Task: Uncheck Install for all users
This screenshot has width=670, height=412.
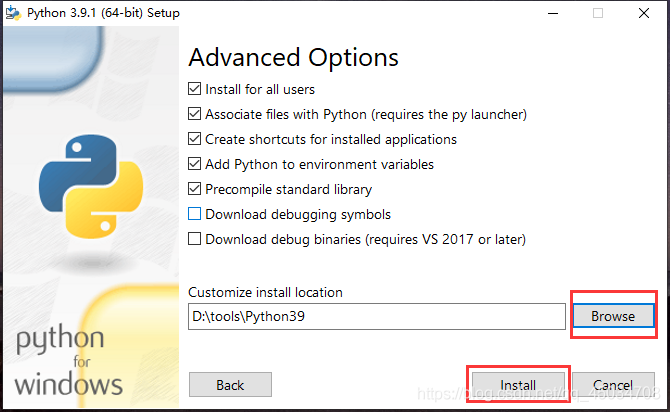Action: (x=194, y=89)
